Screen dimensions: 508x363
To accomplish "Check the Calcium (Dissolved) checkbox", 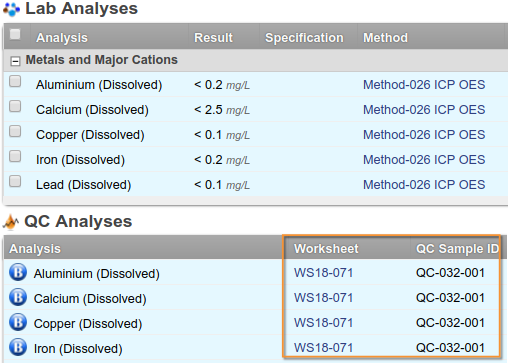I will [x=15, y=106].
